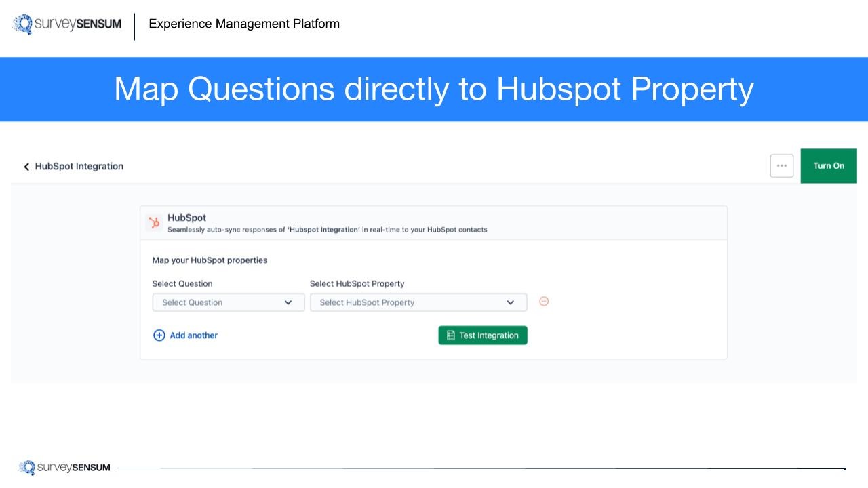868x488 pixels.
Task: Open the Select Question dropdown
Action: [x=228, y=302]
